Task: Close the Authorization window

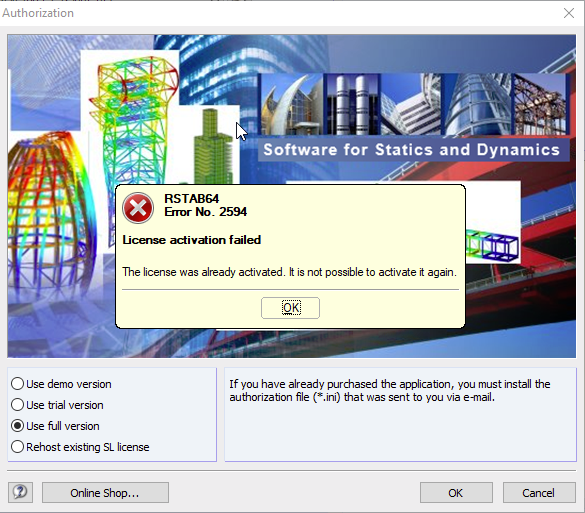Action: pyautogui.click(x=569, y=13)
